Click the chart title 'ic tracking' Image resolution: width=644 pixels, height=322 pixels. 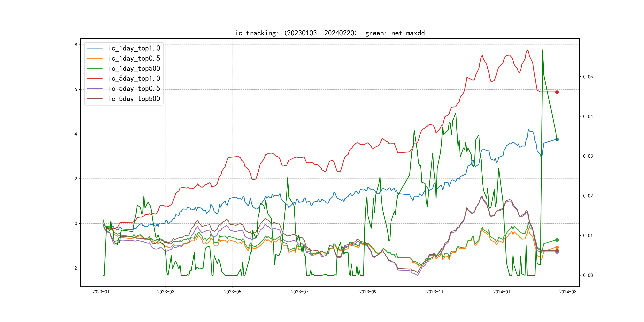[x=330, y=33]
